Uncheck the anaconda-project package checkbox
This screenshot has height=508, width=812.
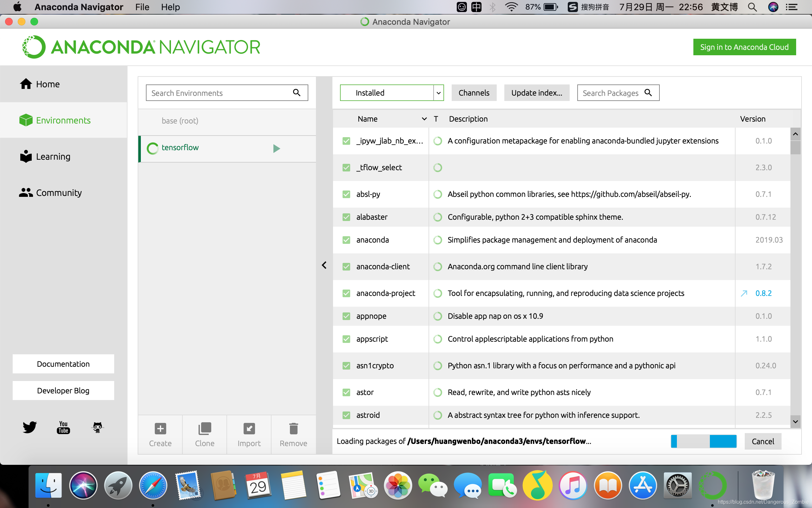tap(346, 293)
